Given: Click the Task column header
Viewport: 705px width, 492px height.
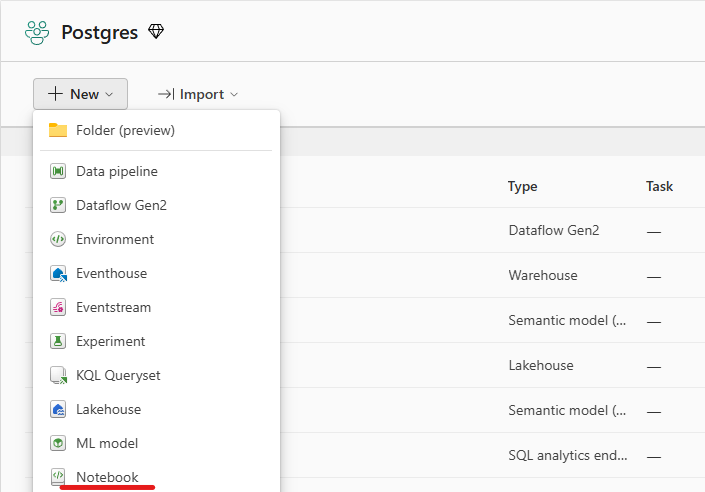Looking at the screenshot, I should coord(659,186).
